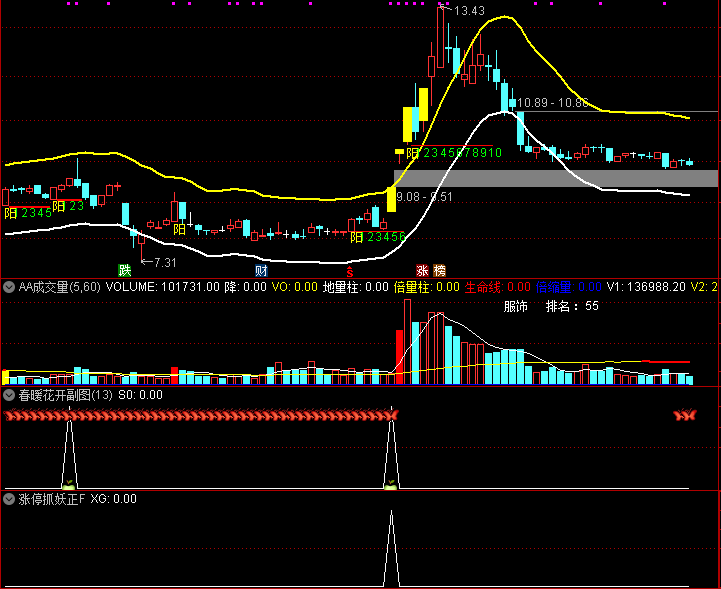Image resolution: width=721 pixels, height=589 pixels.
Task: Collapse the 春暖花开副图 indicator panel chevron
Action: pyautogui.click(x=9, y=395)
